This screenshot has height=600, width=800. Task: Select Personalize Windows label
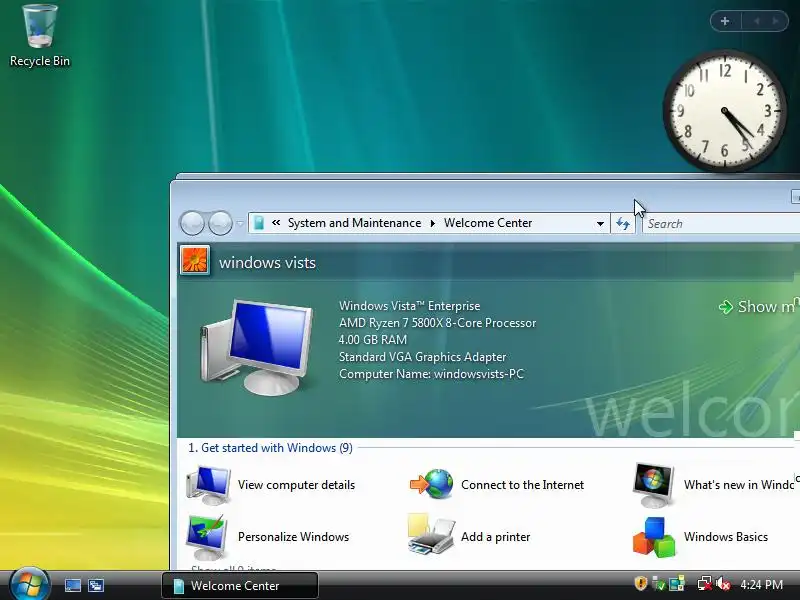[x=293, y=537]
